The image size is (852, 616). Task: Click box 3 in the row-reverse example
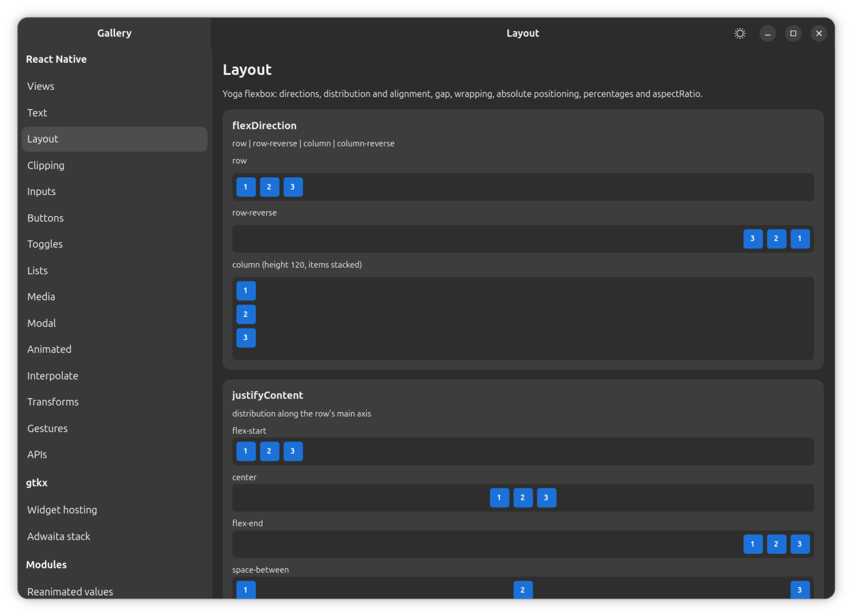(753, 239)
